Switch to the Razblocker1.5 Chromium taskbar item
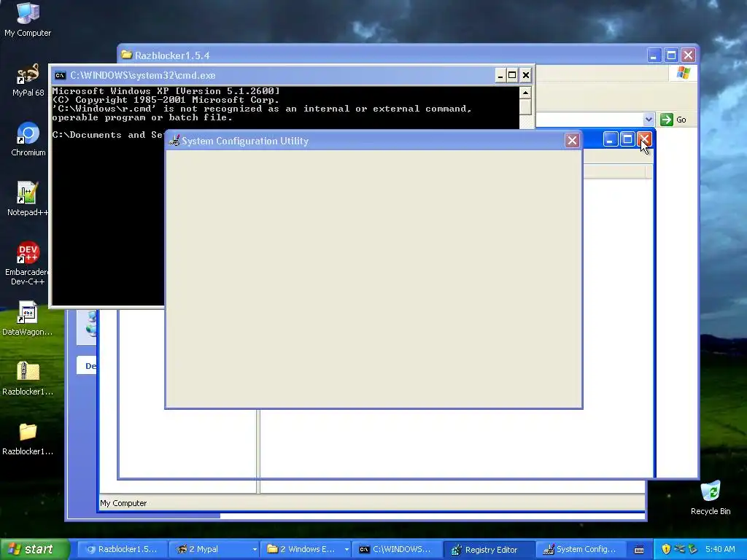 [x=123, y=549]
